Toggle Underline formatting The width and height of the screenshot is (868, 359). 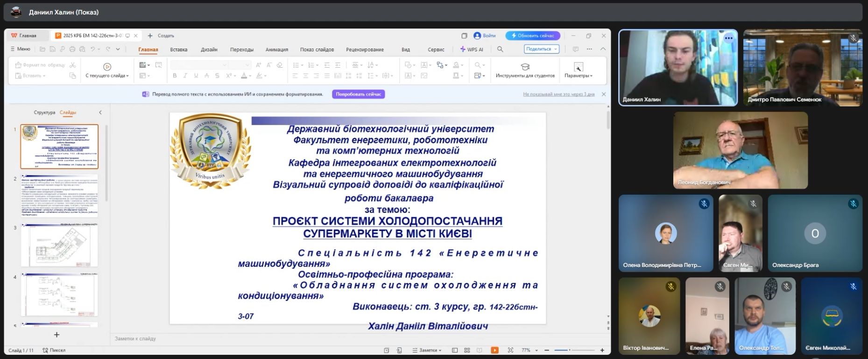(196, 76)
